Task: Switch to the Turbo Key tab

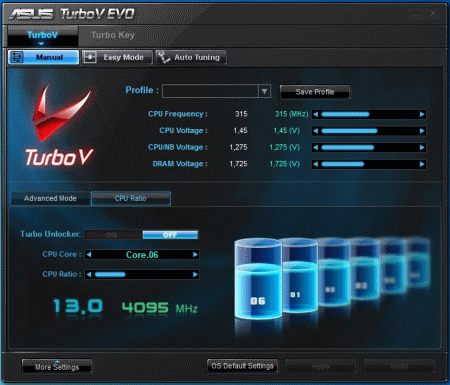Action: coord(113,35)
